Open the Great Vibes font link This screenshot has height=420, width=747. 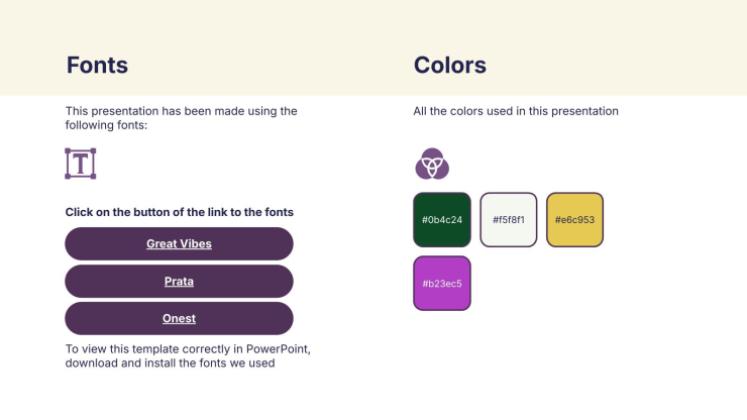pos(179,244)
